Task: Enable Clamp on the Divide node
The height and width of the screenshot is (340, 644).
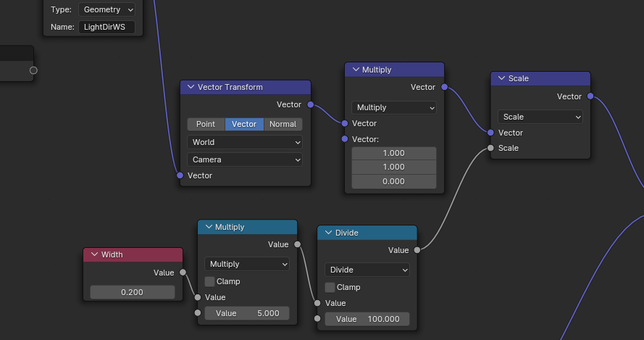Action: point(330,287)
